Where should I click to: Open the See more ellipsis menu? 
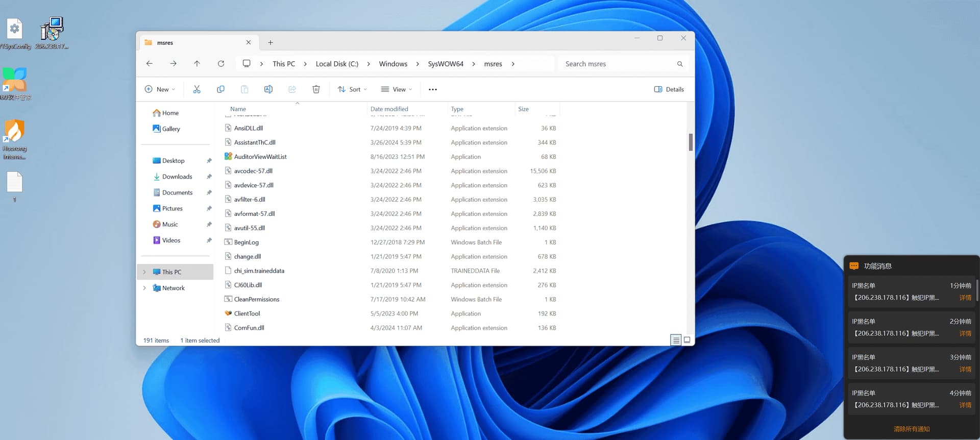click(433, 89)
